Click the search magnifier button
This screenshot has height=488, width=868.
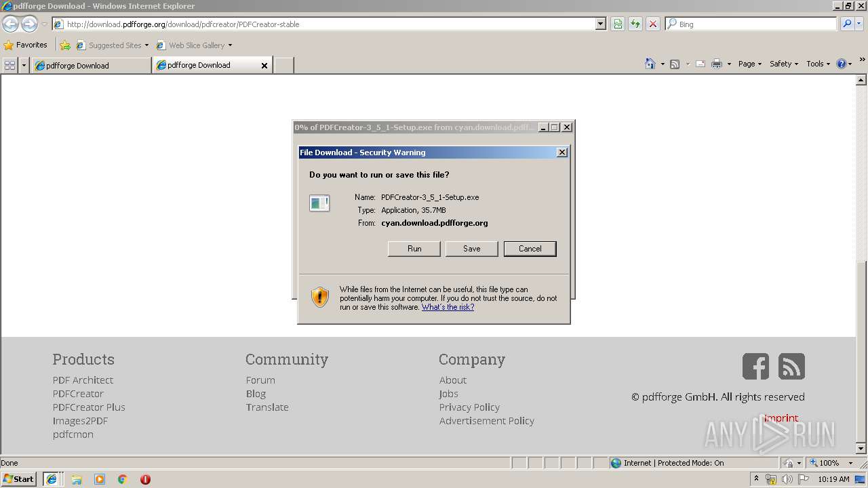point(846,24)
